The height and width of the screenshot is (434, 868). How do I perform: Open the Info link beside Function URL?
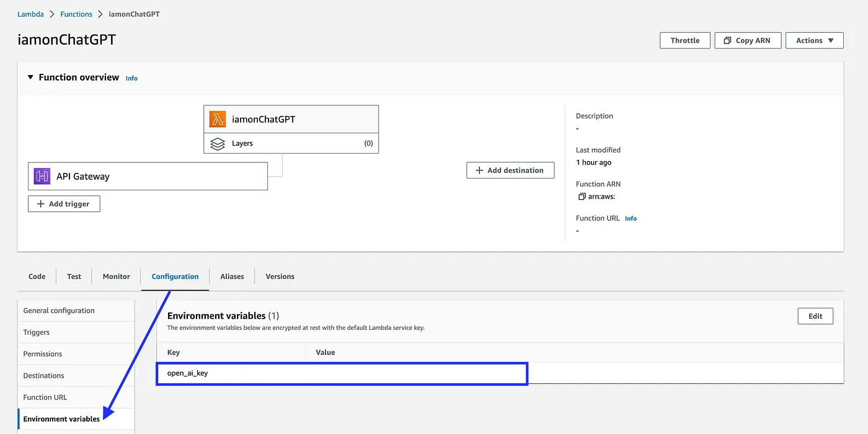coord(631,218)
